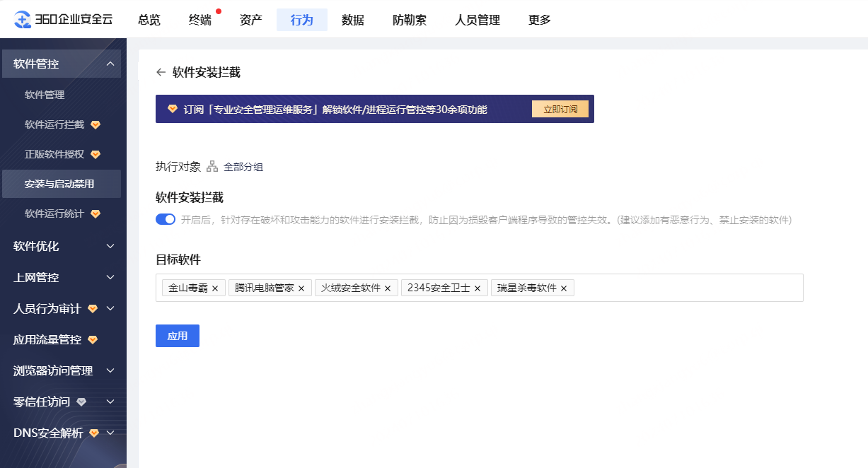Select the 行为 tab
Viewport: 868px width, 468px height.
point(302,20)
